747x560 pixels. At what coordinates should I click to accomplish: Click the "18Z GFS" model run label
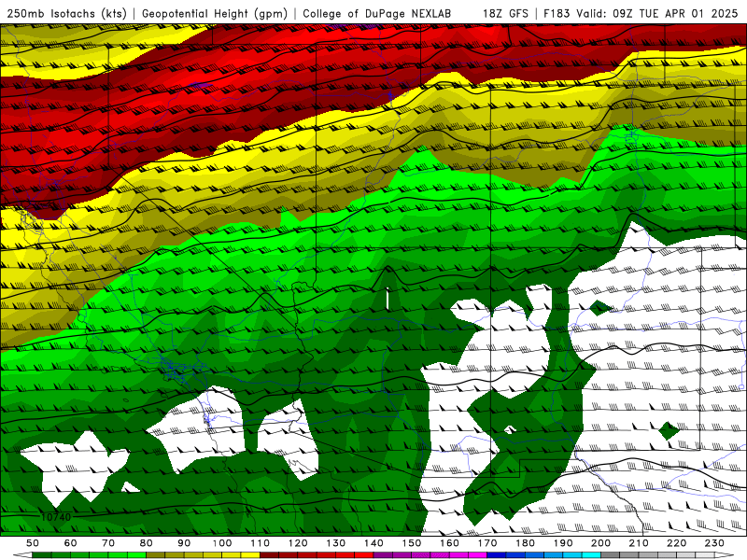point(505,14)
